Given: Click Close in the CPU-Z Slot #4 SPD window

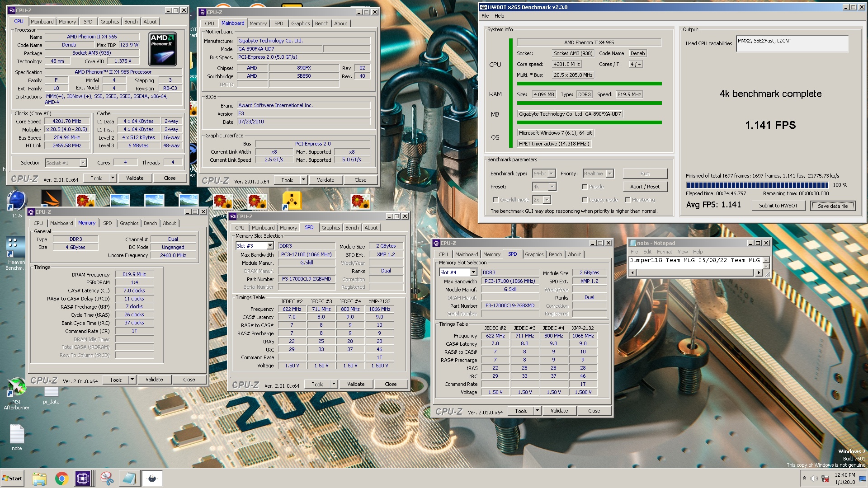Looking at the screenshot, I should point(594,411).
